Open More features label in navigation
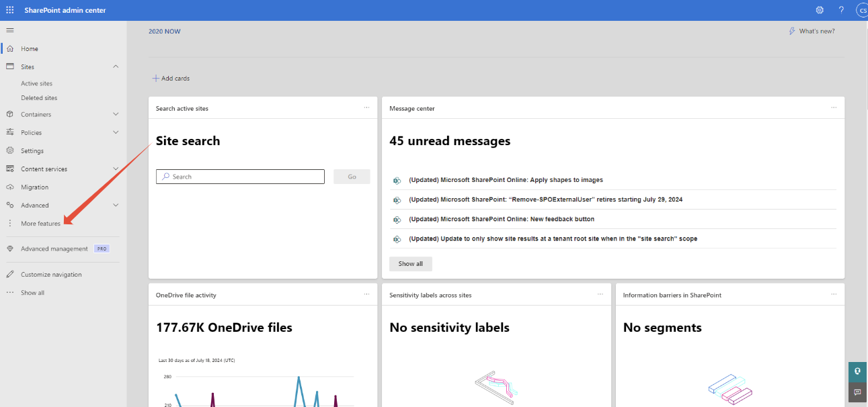This screenshot has width=868, height=407. tap(40, 224)
